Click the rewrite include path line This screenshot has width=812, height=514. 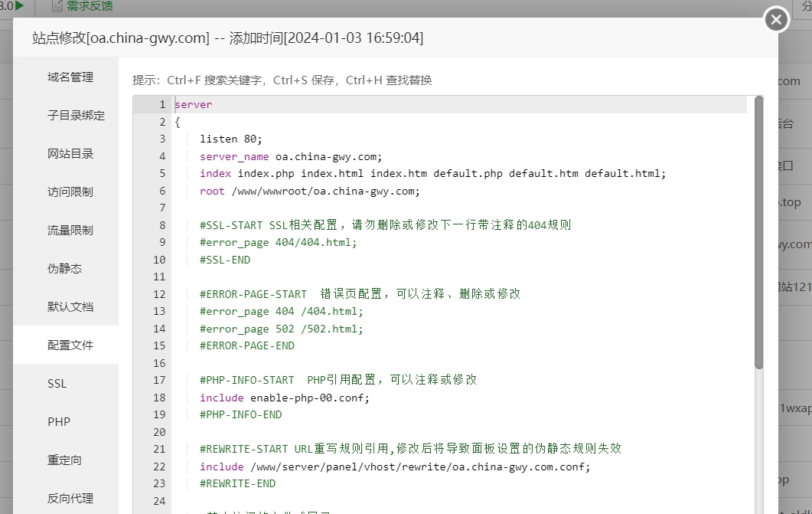(x=395, y=467)
